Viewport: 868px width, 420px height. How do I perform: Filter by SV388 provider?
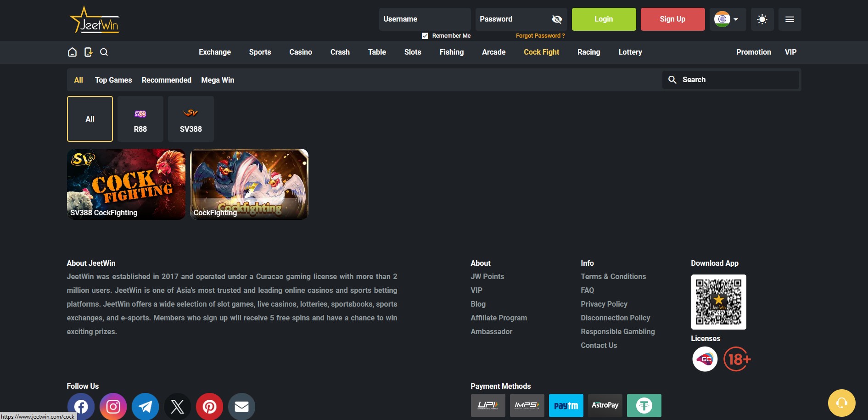[x=191, y=119]
